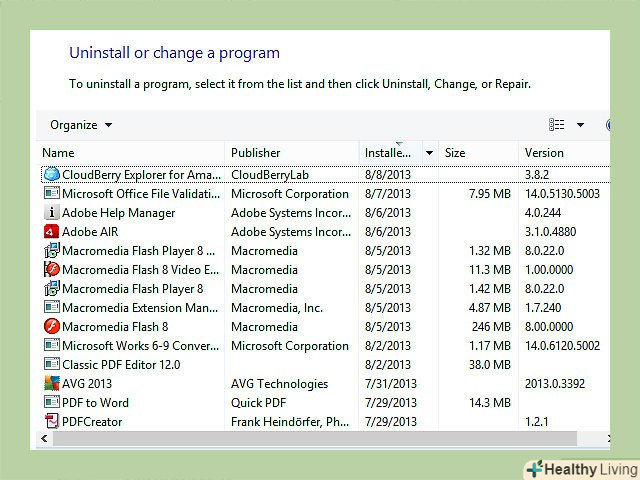
Task: Open the view options dropdown arrow
Action: 580,125
